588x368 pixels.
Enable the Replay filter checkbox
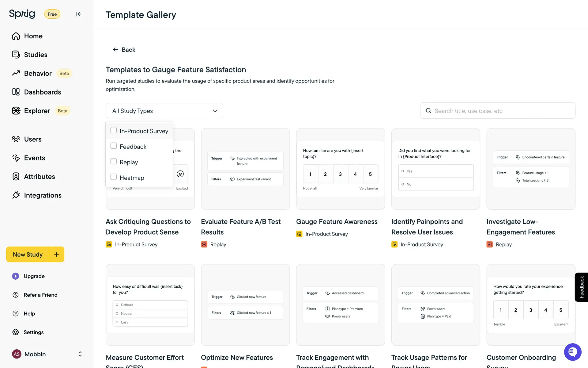[x=114, y=162]
